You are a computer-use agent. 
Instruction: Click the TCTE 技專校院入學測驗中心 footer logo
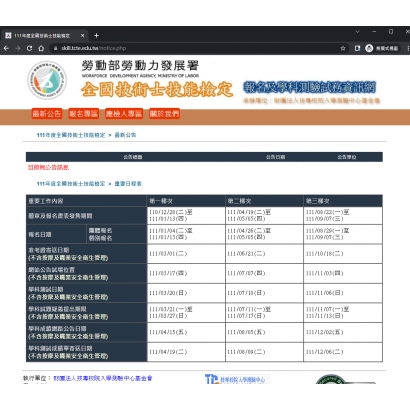pyautogui.click(x=237, y=379)
